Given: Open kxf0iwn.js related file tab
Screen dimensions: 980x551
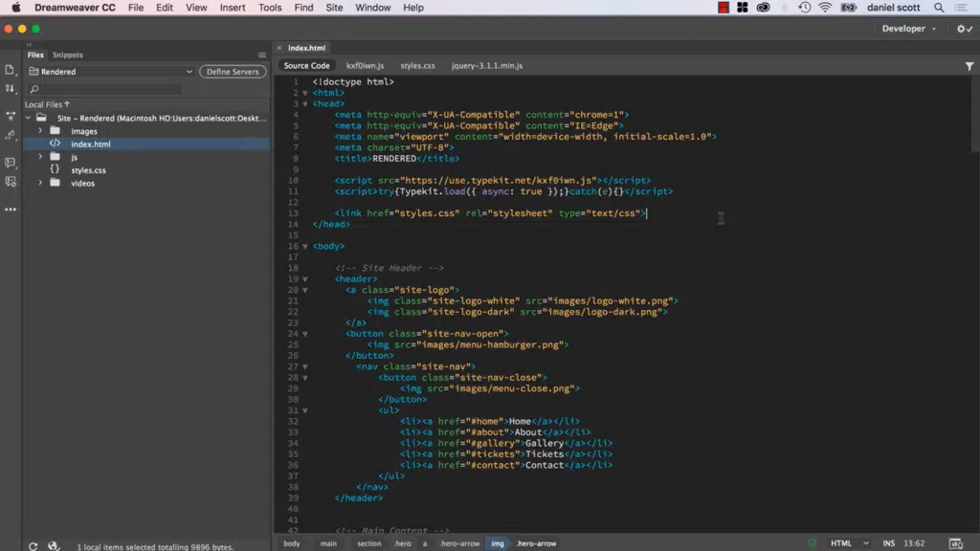Looking at the screenshot, I should tap(365, 66).
